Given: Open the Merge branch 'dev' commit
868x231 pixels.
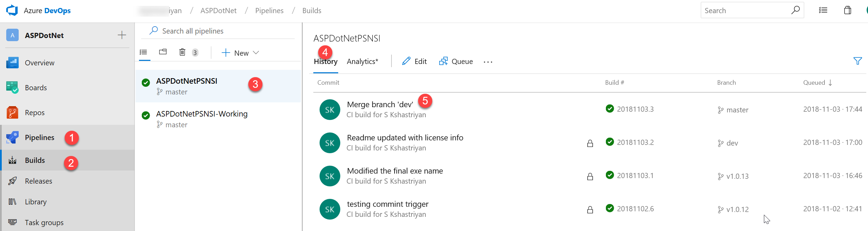Looking at the screenshot, I should coord(380,104).
